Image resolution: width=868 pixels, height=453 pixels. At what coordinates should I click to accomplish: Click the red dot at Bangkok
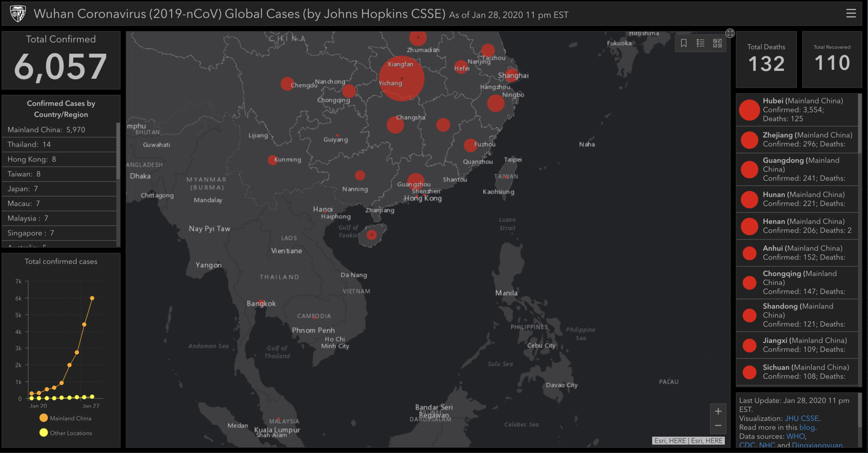(x=261, y=302)
